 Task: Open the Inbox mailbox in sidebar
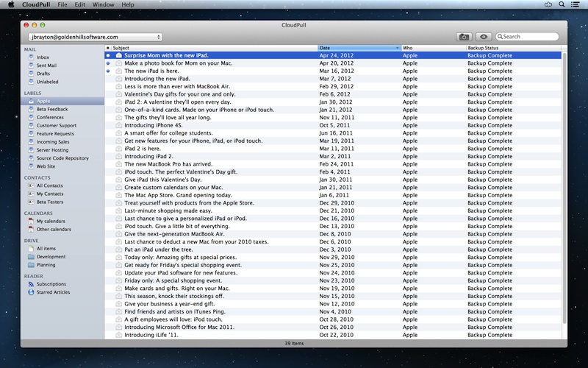tap(43, 57)
